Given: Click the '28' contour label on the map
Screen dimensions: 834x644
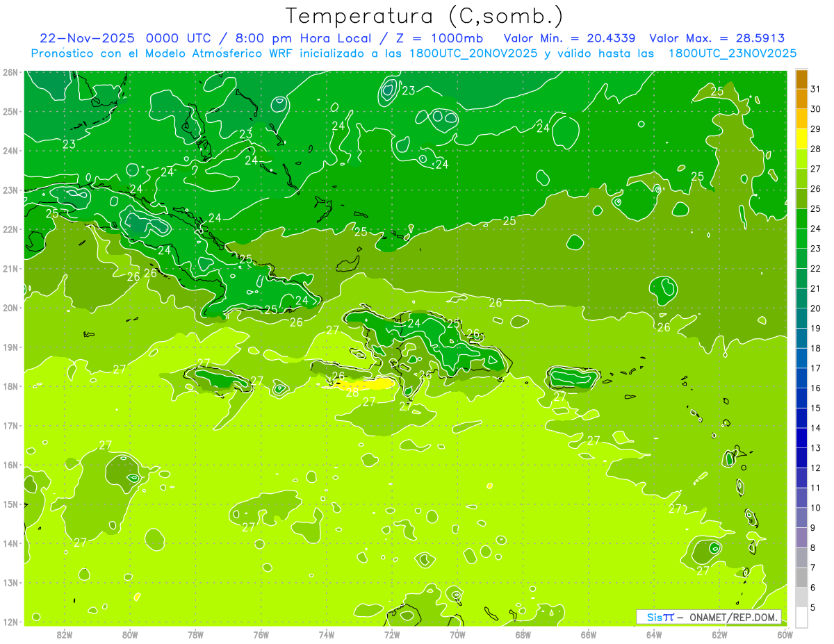Looking at the screenshot, I should click(352, 393).
